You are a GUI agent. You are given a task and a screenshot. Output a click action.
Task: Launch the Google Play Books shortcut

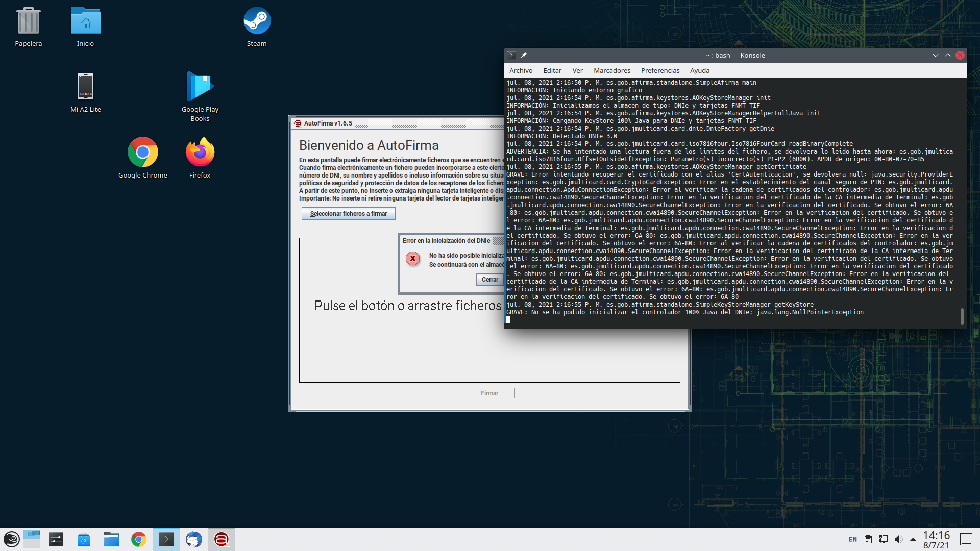point(200,87)
